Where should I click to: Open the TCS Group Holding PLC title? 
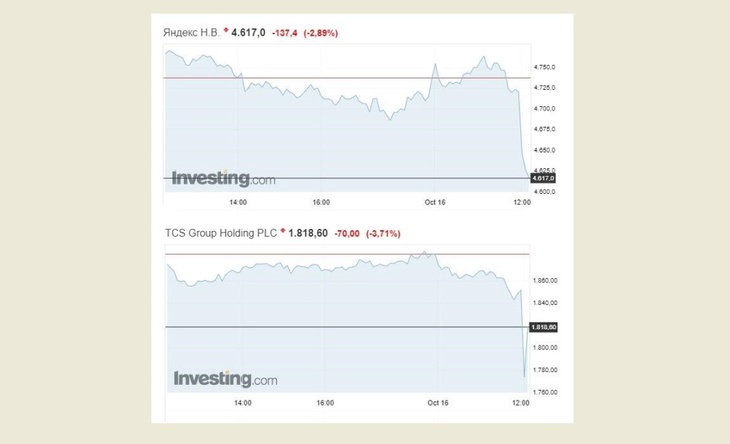(220, 233)
